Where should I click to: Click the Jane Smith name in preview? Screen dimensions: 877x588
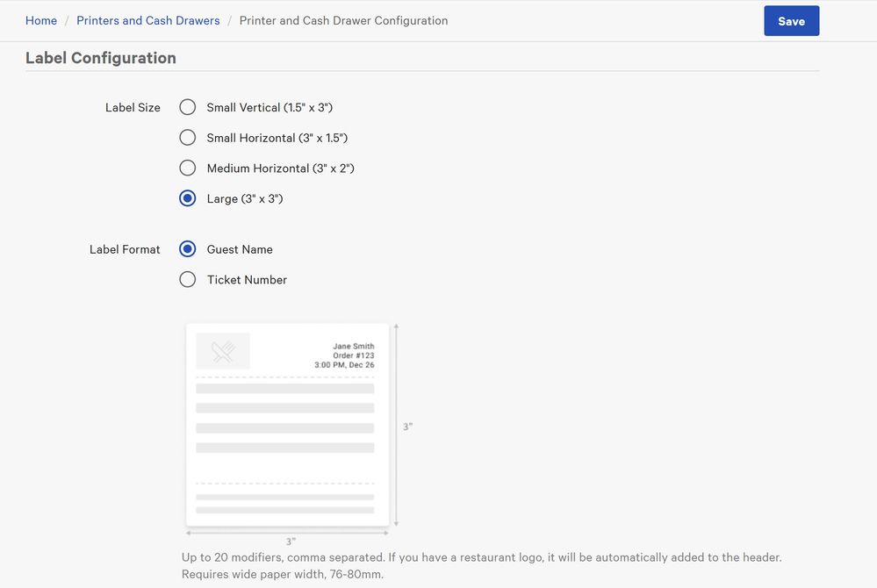(353, 347)
